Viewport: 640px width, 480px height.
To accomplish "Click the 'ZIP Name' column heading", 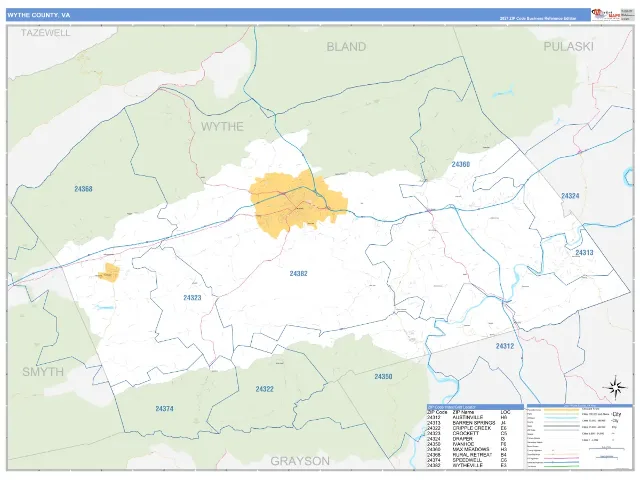I will (463, 412).
